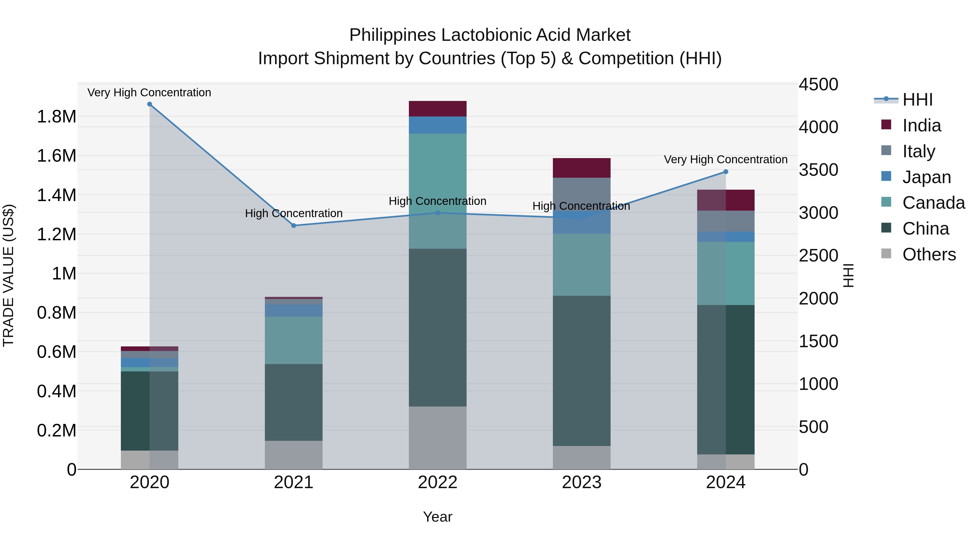Click the 2022 x-axis label
This screenshot has width=980, height=551.
pyautogui.click(x=437, y=482)
